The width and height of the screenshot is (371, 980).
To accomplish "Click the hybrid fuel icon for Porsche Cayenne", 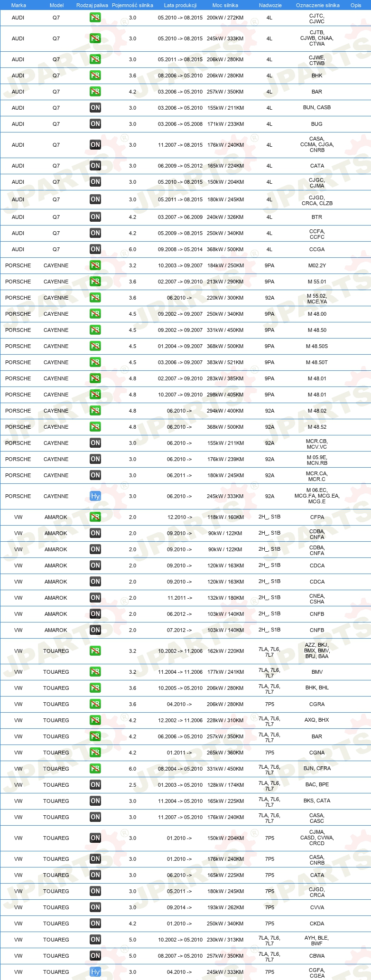I will click(95, 496).
